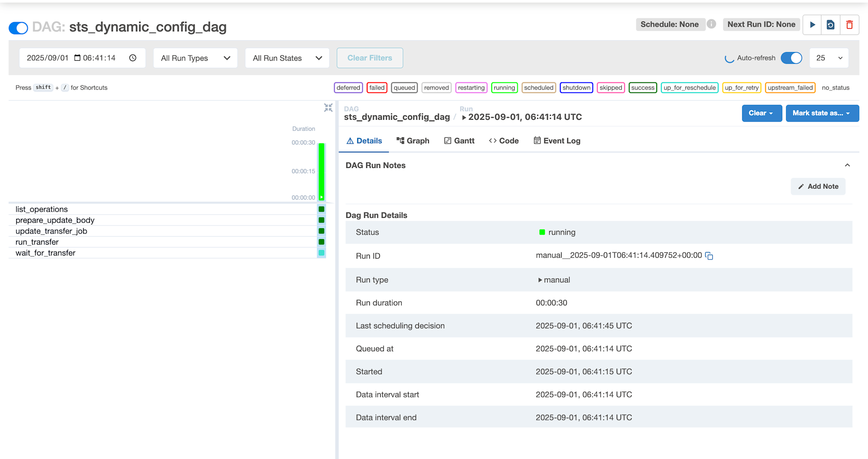This screenshot has width=868, height=459.
Task: Click the queued status legend badge
Action: 404,88
